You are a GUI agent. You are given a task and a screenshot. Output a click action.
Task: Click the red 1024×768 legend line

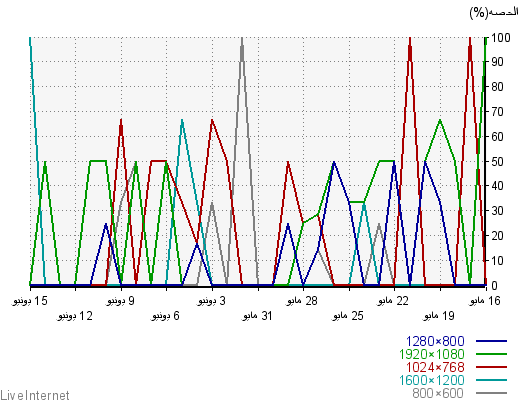491,367
